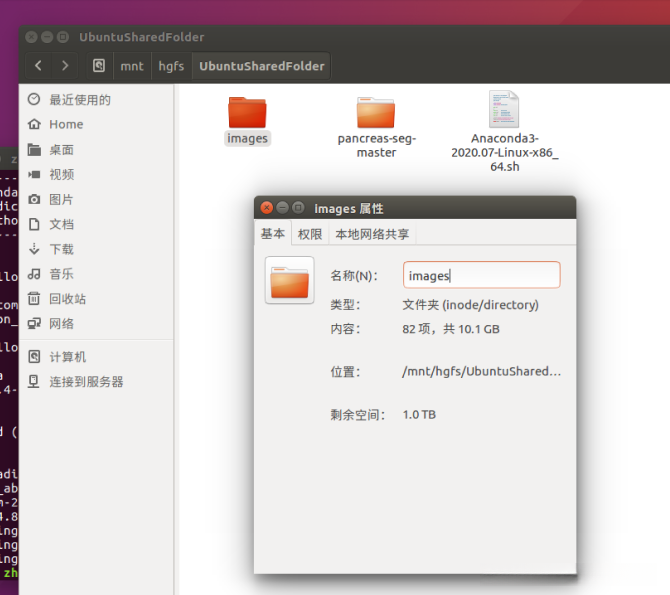Close the UbuntuSharedFolder window
Viewport: 670px width, 595px height.
[31, 37]
